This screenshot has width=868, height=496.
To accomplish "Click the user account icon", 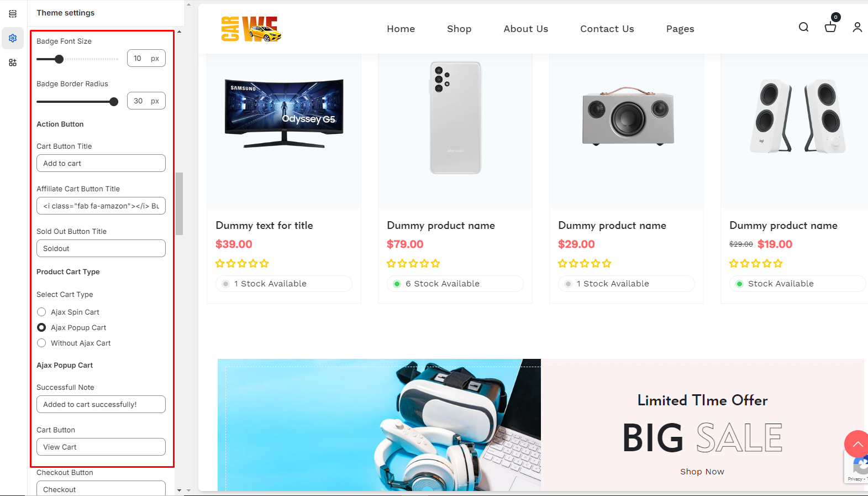I will [857, 27].
